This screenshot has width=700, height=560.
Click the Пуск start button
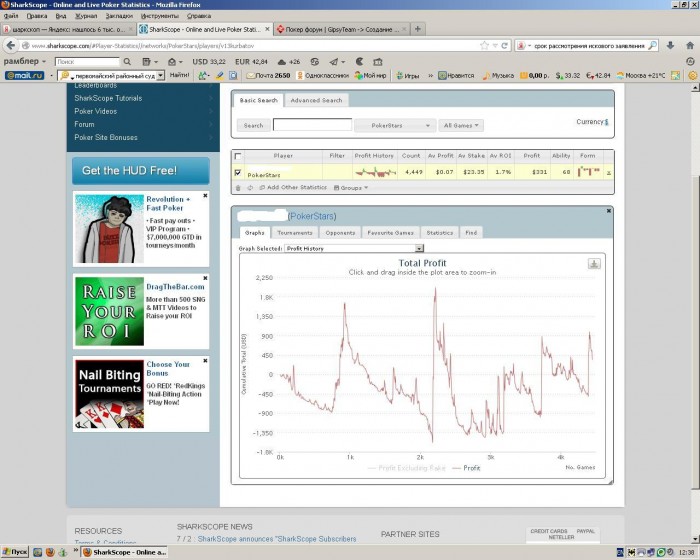15,552
